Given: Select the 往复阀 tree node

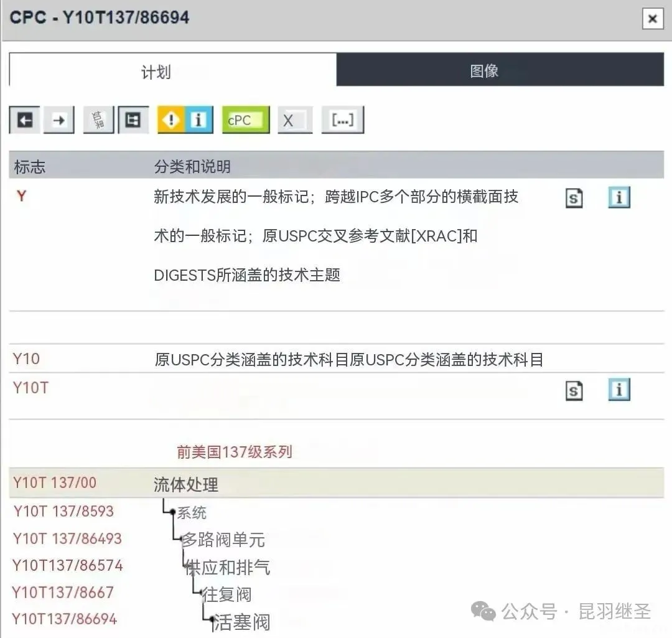Looking at the screenshot, I should click(226, 594).
